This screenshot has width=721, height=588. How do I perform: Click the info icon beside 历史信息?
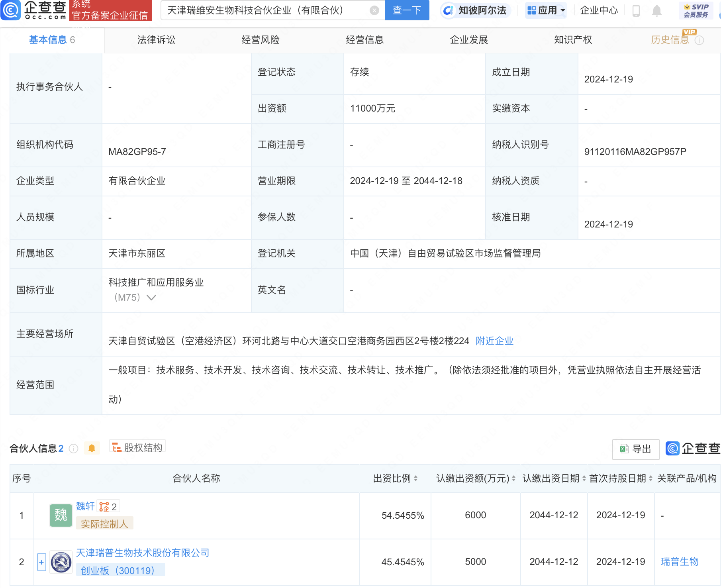tap(699, 40)
